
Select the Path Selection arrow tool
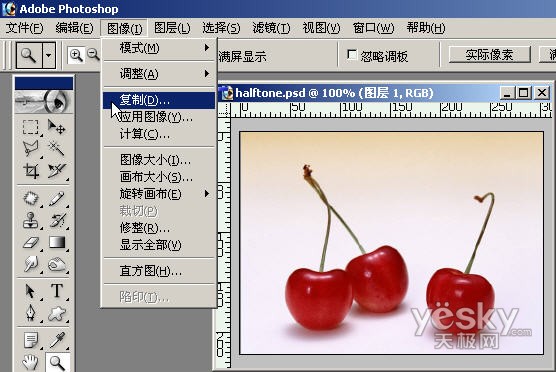coord(30,292)
